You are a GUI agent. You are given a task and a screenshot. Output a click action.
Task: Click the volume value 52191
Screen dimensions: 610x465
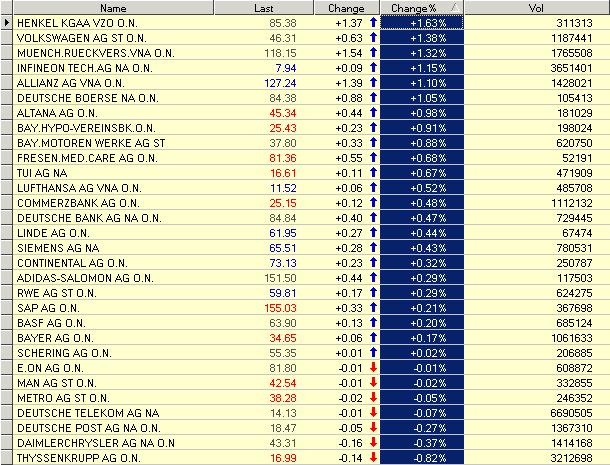pos(577,158)
